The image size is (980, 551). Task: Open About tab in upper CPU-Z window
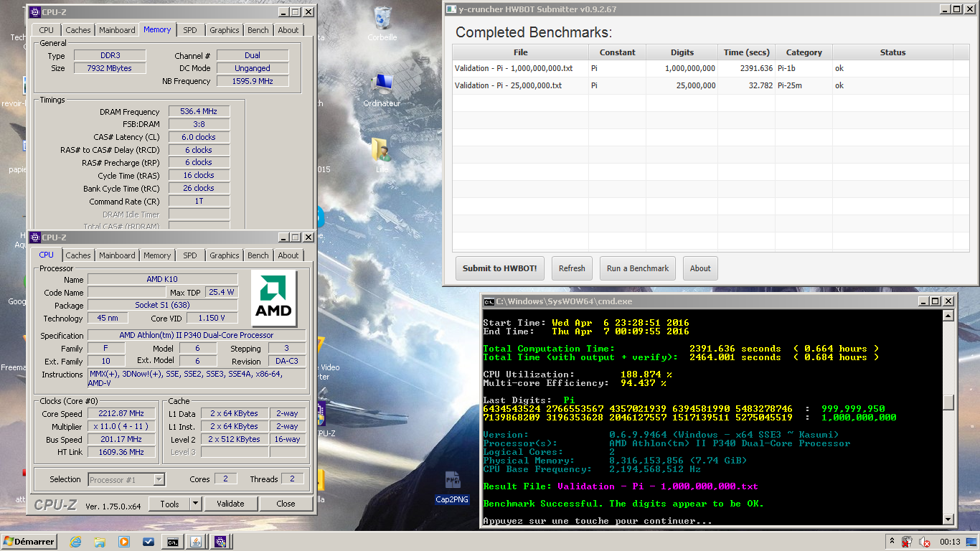point(288,30)
